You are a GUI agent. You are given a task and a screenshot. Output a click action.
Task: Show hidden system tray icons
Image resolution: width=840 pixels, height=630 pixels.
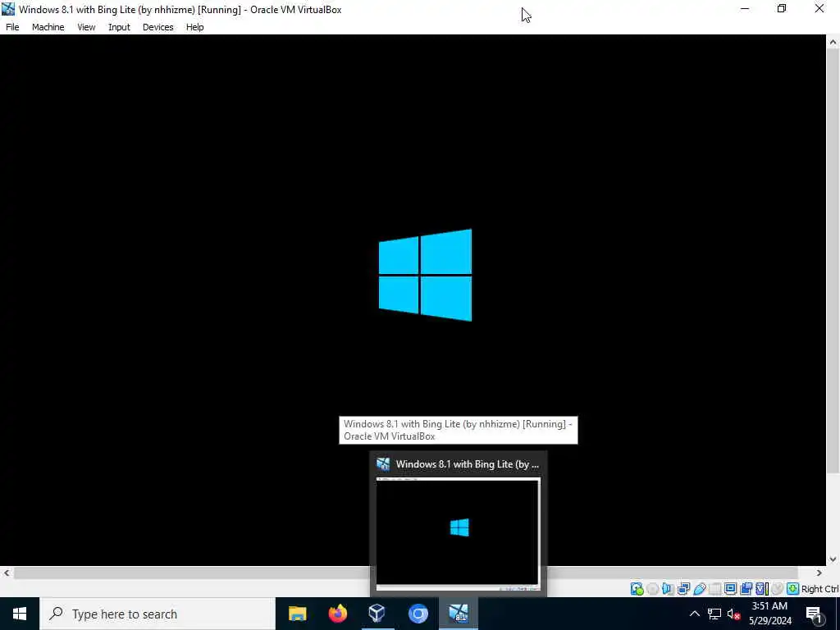[x=694, y=614]
